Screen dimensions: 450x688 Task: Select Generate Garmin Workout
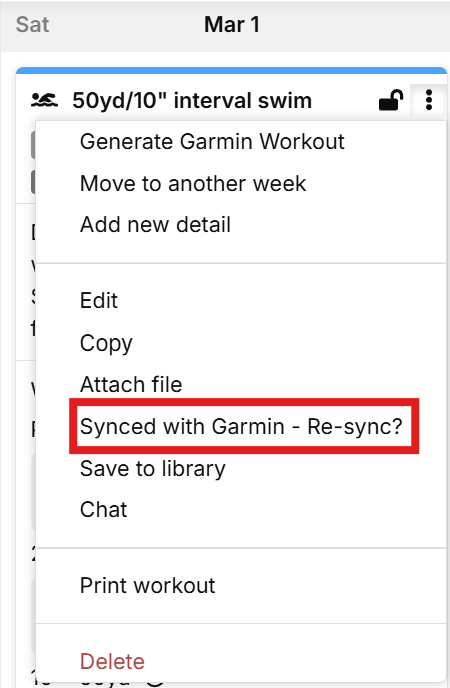[x=212, y=142]
